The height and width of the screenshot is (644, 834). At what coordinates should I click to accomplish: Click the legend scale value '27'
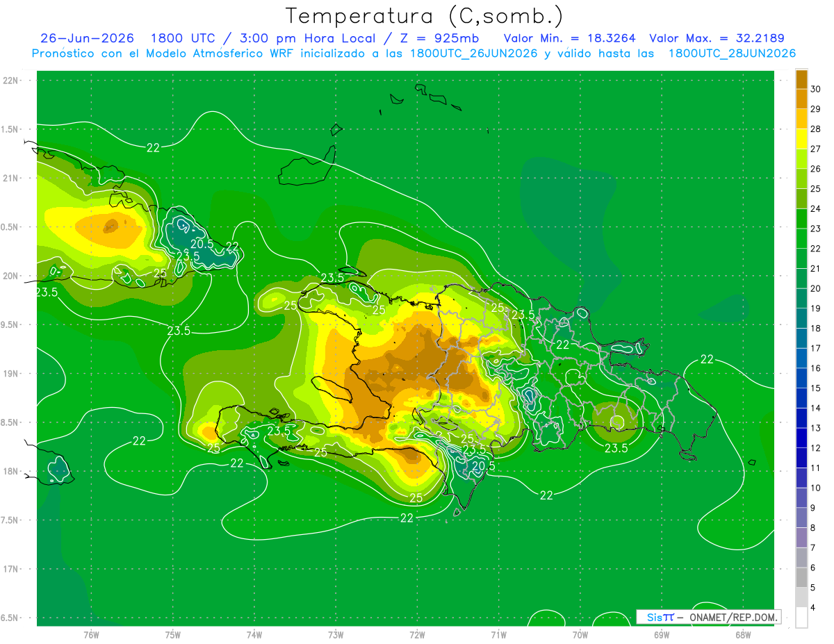816,149
